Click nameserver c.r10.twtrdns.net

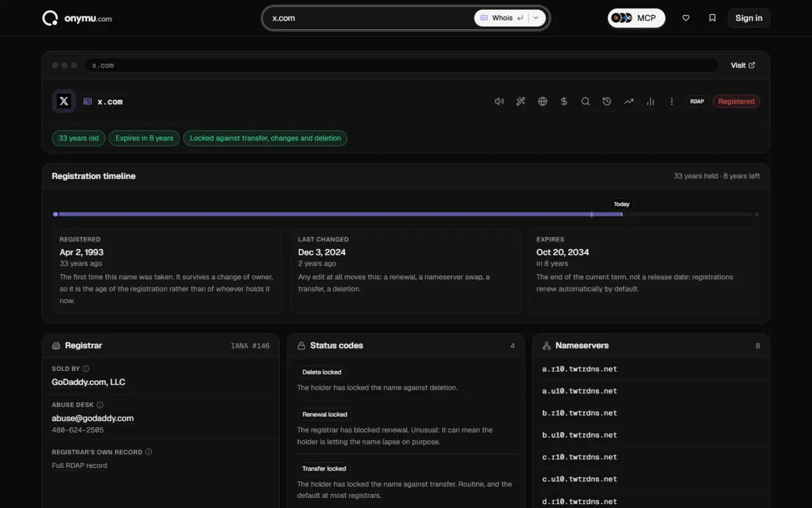click(x=579, y=457)
